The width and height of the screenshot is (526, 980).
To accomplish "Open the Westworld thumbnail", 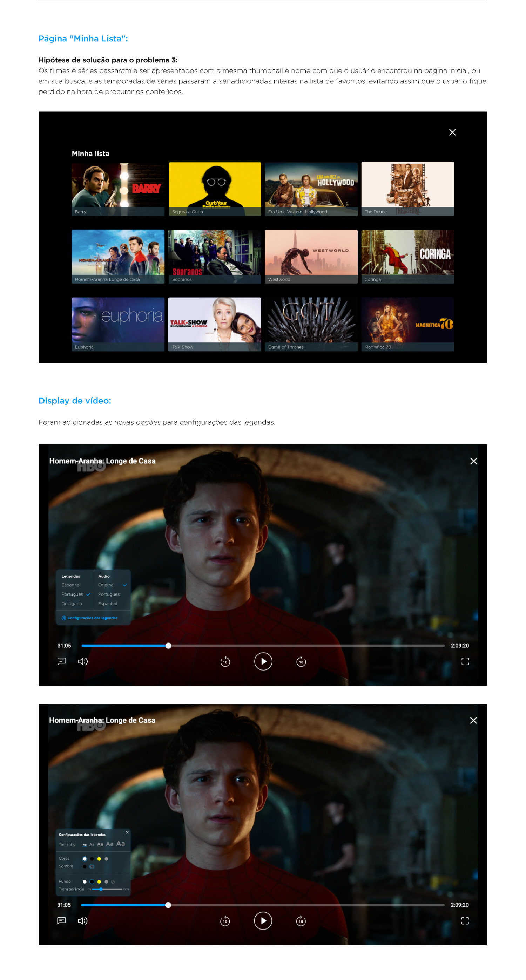I will click(x=311, y=257).
